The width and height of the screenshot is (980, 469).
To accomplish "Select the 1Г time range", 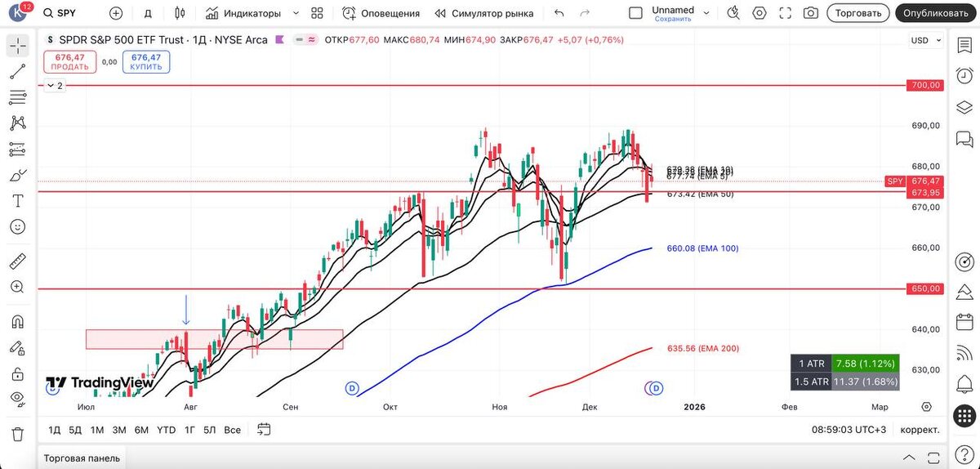I will (189, 430).
